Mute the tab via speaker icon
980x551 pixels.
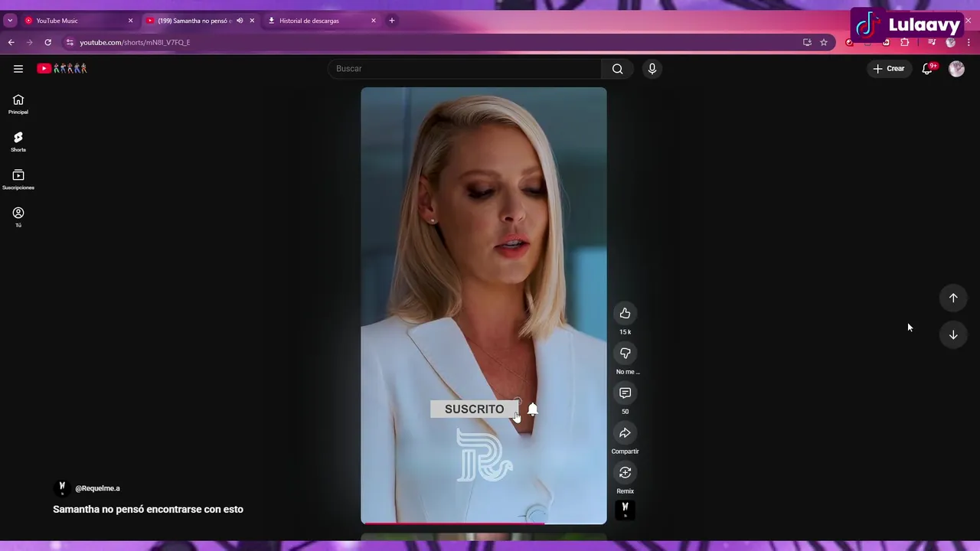pyautogui.click(x=240, y=21)
